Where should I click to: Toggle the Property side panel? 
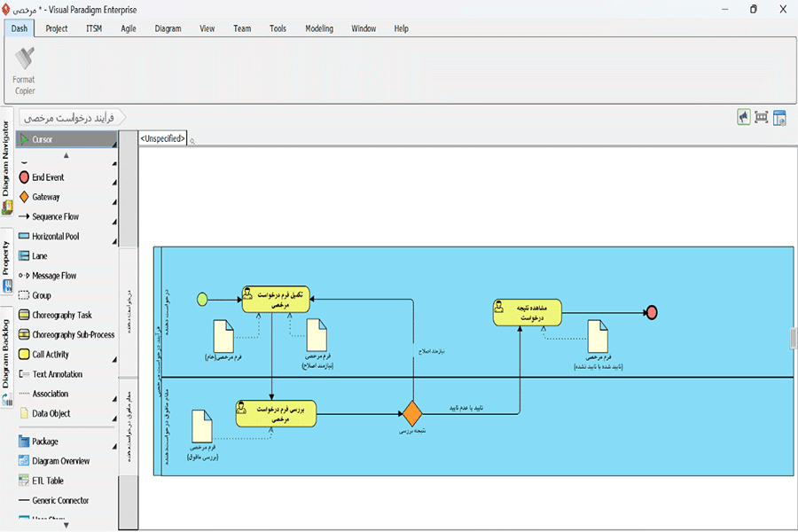tap(6, 257)
